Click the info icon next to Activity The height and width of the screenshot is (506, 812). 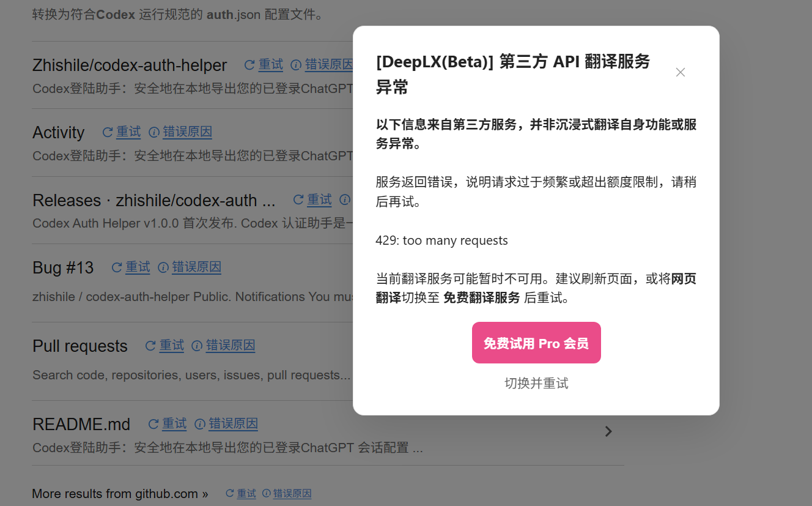tap(154, 132)
